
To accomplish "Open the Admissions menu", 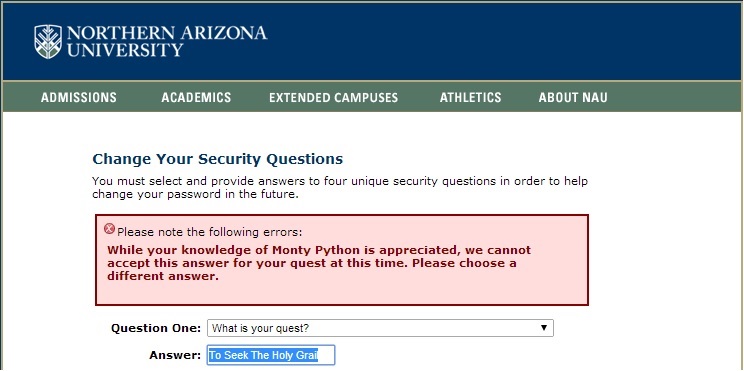I will tap(79, 98).
